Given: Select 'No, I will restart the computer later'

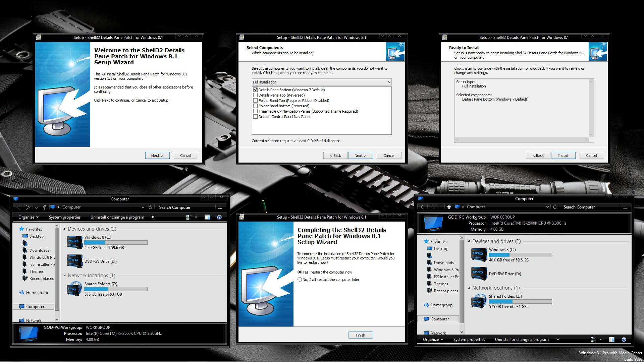Looking at the screenshot, I should (300, 280).
